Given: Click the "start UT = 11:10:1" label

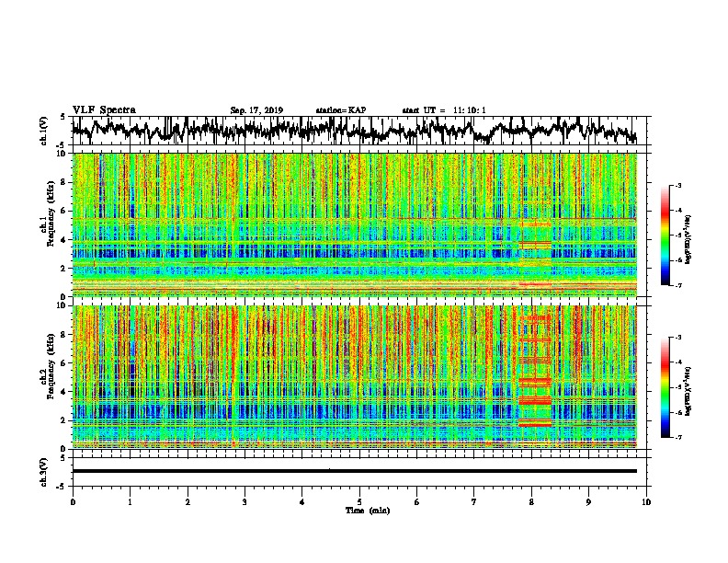Looking at the screenshot, I should click(x=444, y=110).
